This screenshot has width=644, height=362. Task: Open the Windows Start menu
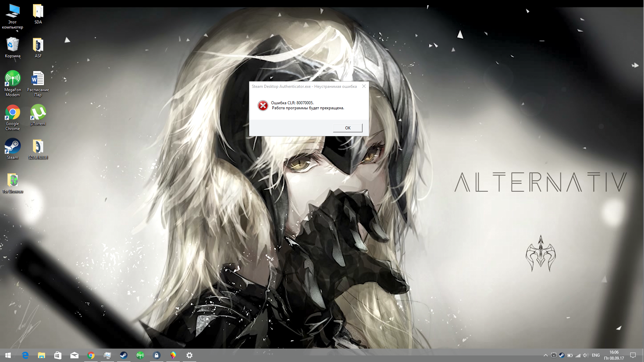pyautogui.click(x=8, y=355)
